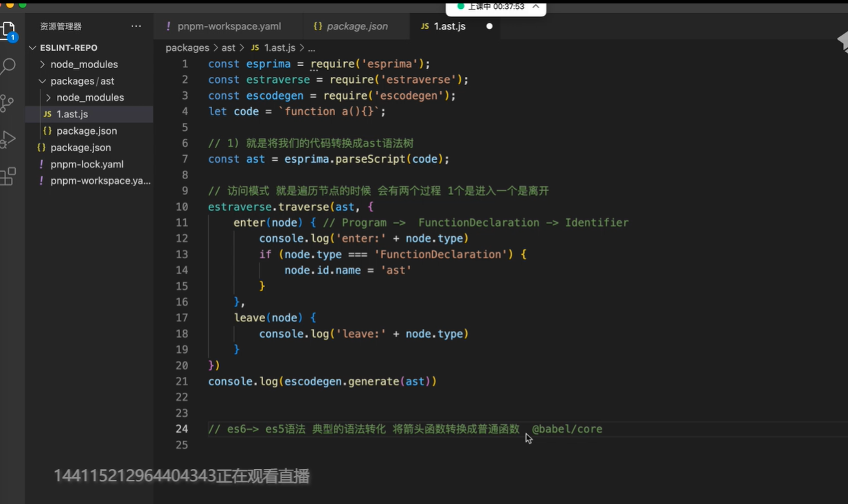Open the Extensions view icon
The image size is (848, 504).
pyautogui.click(x=8, y=176)
